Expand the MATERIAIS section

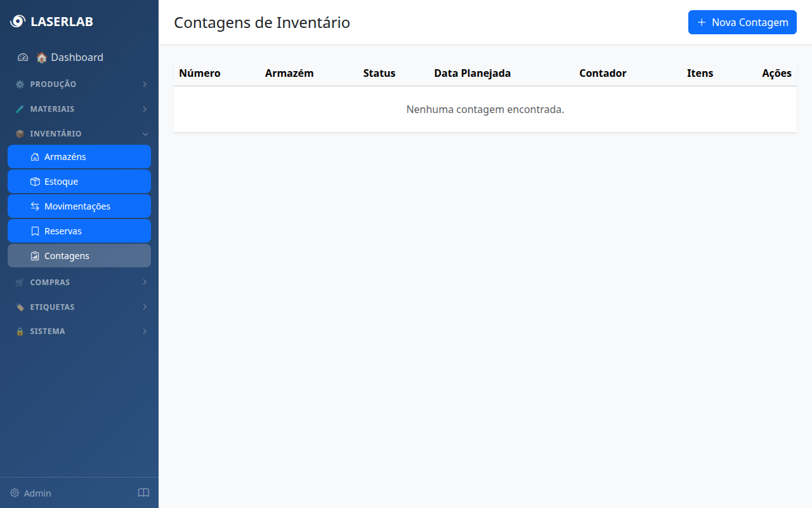point(79,109)
